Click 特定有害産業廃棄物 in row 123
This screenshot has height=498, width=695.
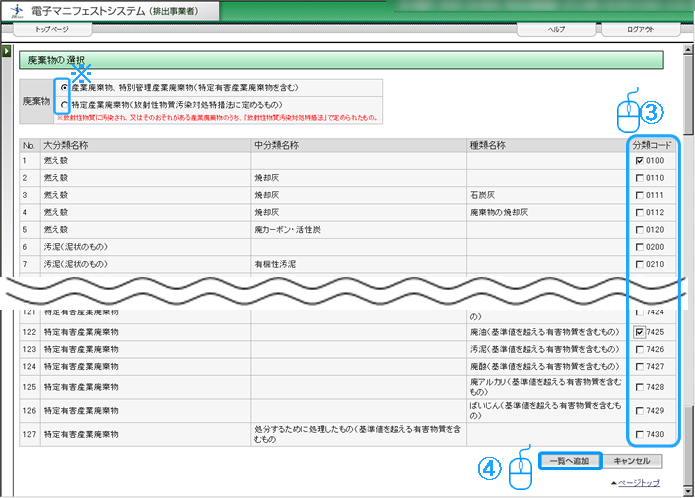pyautogui.click(x=81, y=349)
